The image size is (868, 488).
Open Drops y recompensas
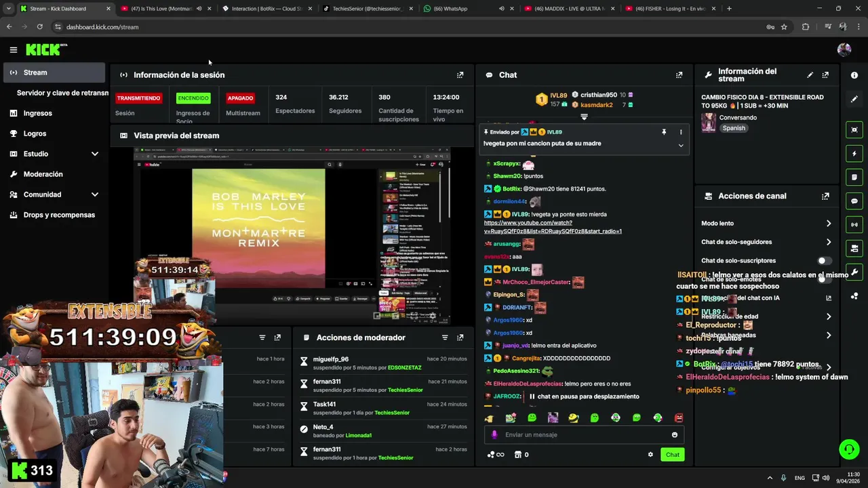tap(54, 215)
